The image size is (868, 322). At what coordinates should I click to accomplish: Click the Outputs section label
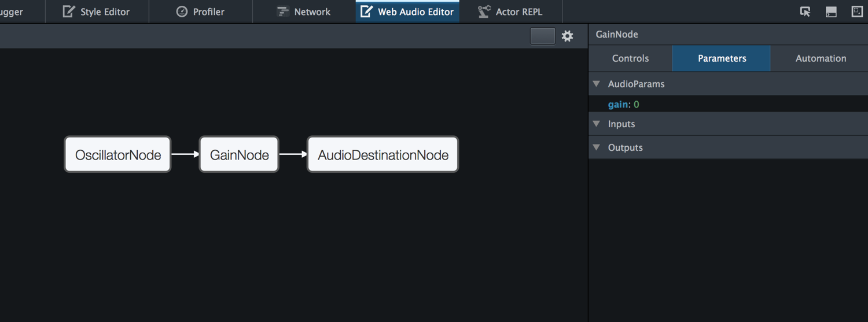tap(625, 147)
